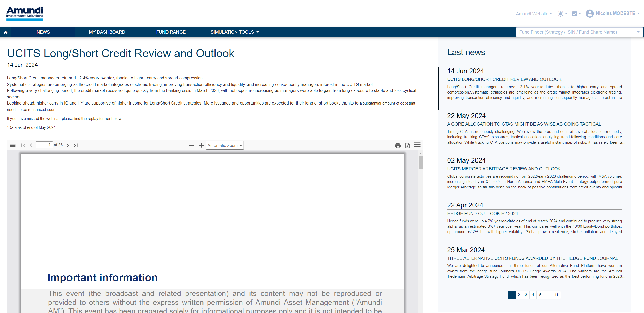This screenshot has width=644, height=313.
Task: Click the PDF viewer vertical scrollbar thumb
Action: 421,162
